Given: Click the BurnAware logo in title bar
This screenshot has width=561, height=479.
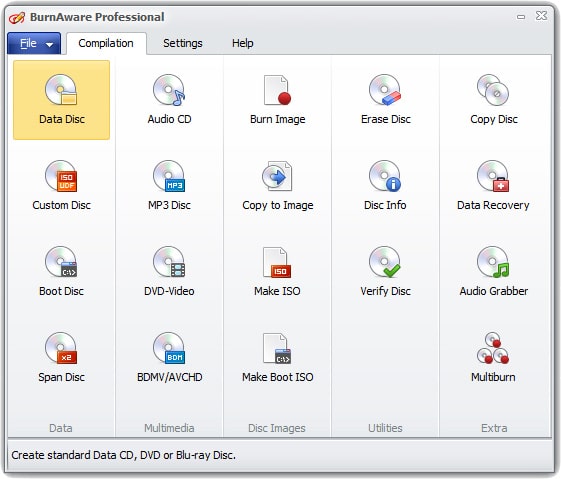Looking at the screenshot, I should pos(16,17).
